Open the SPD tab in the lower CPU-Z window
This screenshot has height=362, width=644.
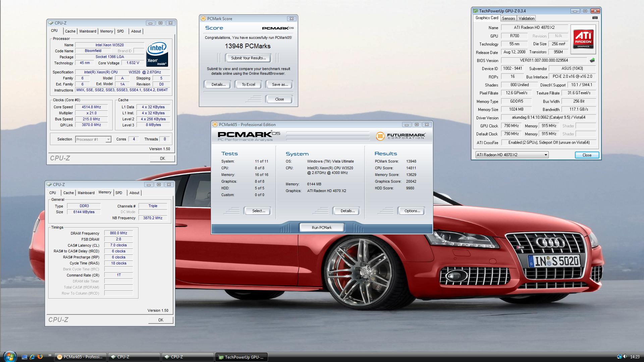(119, 193)
